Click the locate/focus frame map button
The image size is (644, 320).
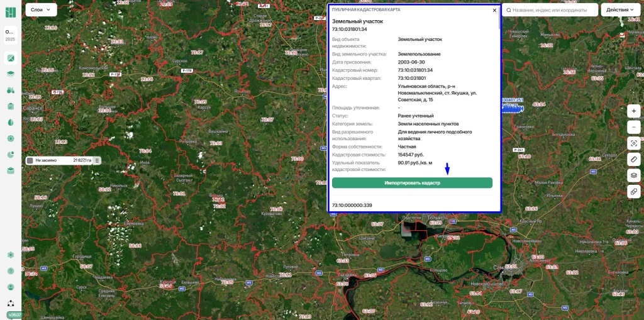coord(634,143)
